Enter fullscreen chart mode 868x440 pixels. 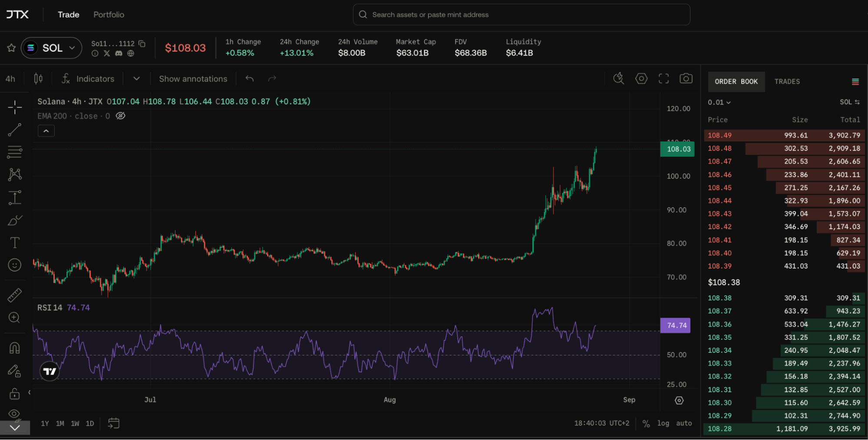[x=663, y=79]
